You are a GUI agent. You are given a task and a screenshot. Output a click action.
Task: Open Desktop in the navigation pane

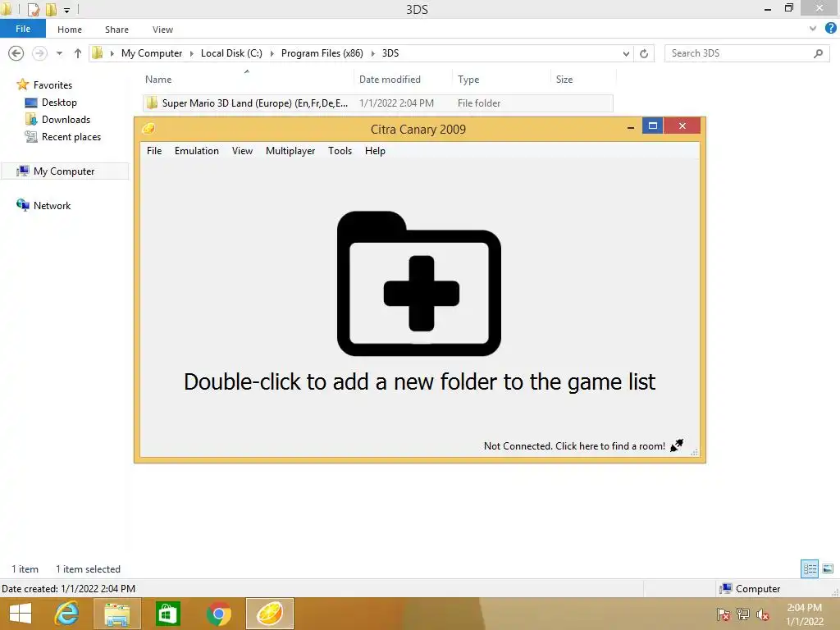pos(59,103)
